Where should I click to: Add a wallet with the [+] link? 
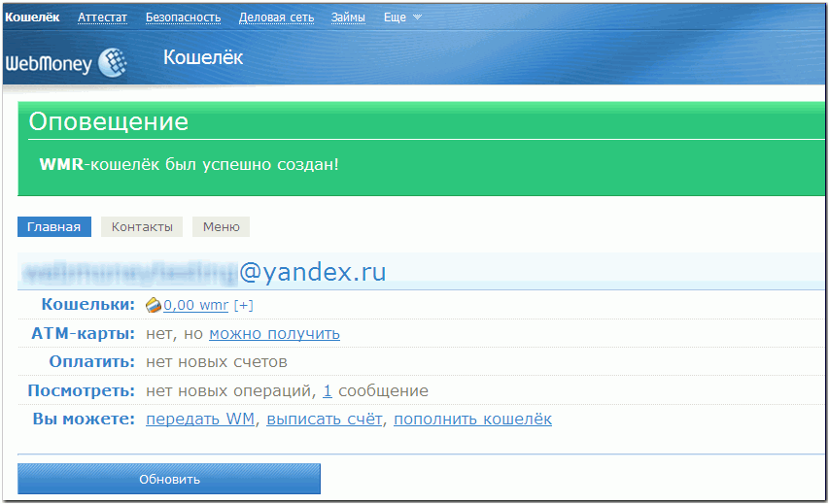[243, 305]
